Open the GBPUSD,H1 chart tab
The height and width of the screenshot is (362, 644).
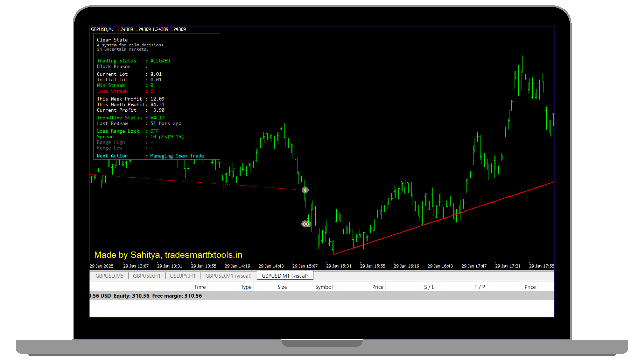click(147, 276)
